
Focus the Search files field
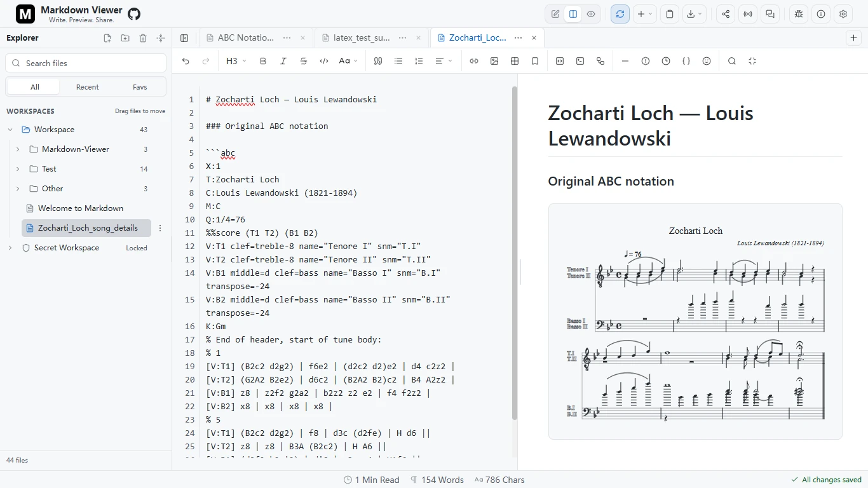point(86,63)
